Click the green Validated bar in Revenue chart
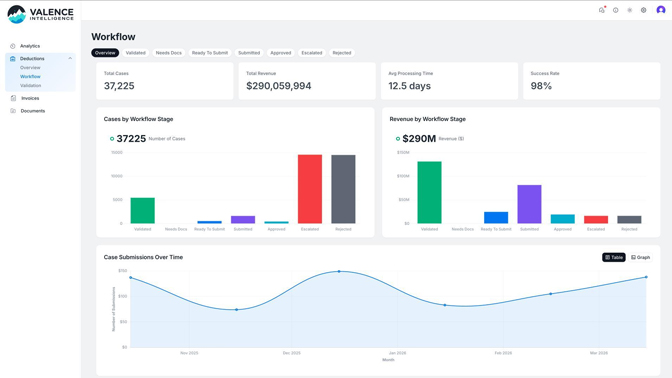The height and width of the screenshot is (378, 672). coord(429,192)
